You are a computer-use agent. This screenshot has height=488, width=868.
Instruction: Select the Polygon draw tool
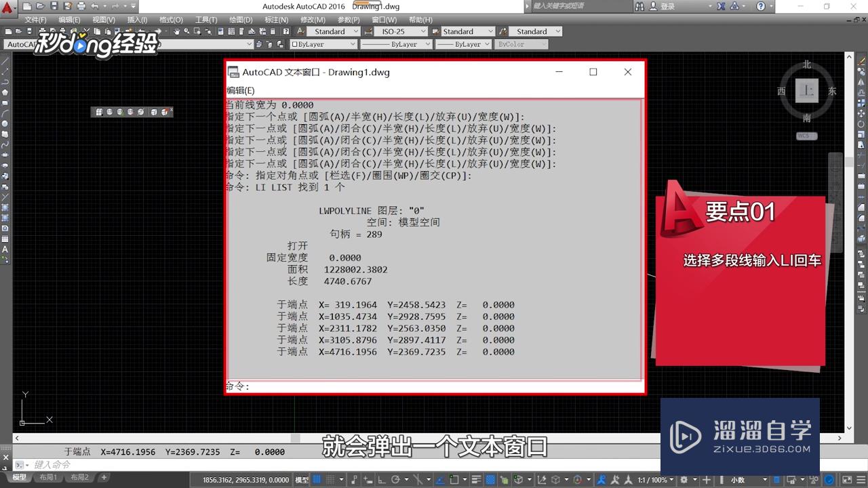tap(6, 92)
